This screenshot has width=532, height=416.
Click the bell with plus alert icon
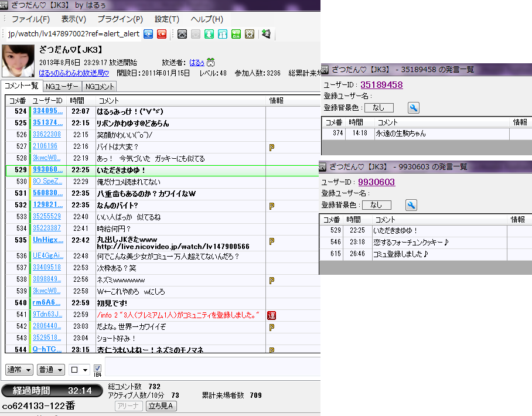pyautogui.click(x=267, y=33)
